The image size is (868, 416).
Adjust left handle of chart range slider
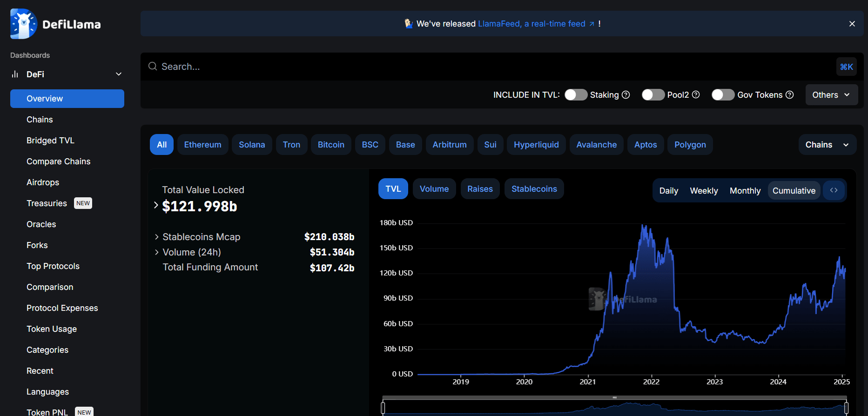tap(383, 408)
